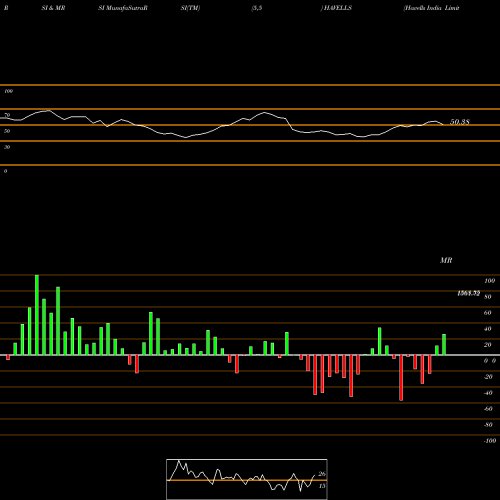
Task: Click the '0' baseline label on RSI chart
Action: 5,171
